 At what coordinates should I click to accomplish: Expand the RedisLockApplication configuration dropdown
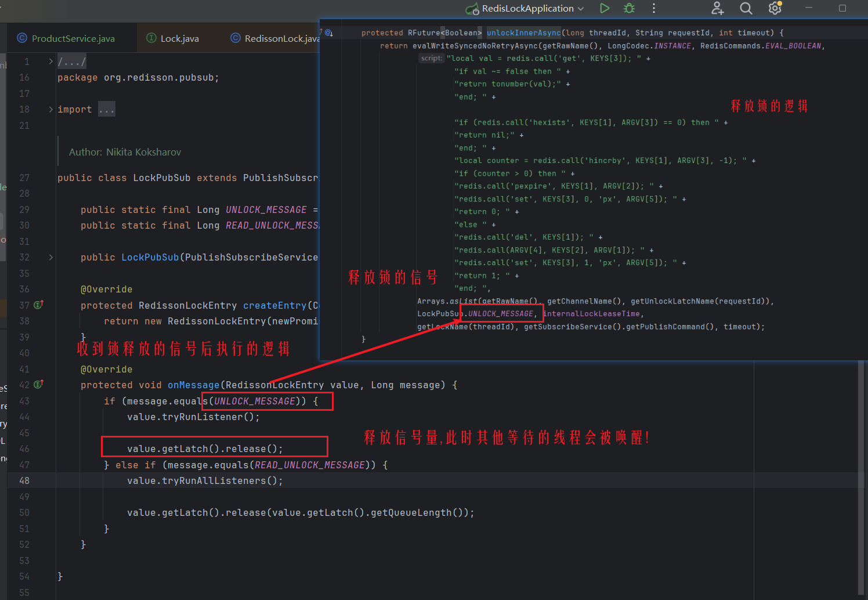tap(581, 9)
